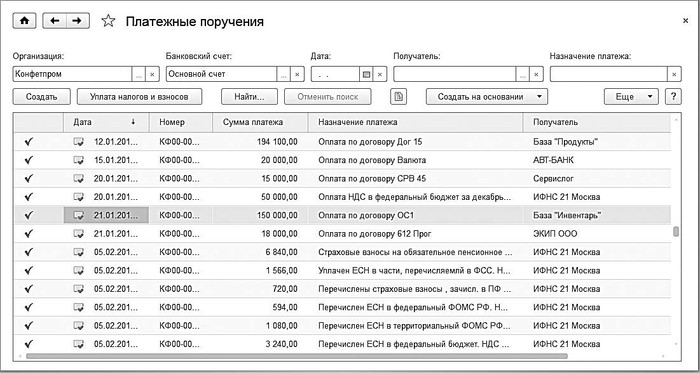This screenshot has width=700, height=373.
Task: Click Уплата налогов и взносов button
Action: [139, 96]
